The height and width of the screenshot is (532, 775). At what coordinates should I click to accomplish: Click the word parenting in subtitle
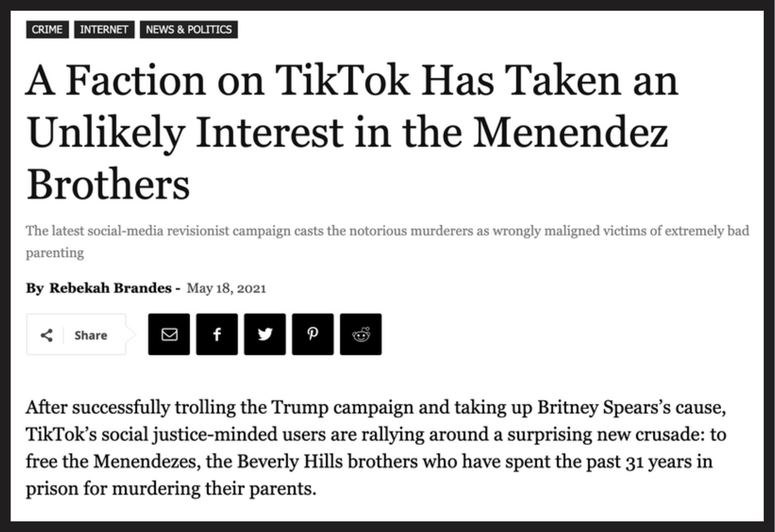click(55, 253)
